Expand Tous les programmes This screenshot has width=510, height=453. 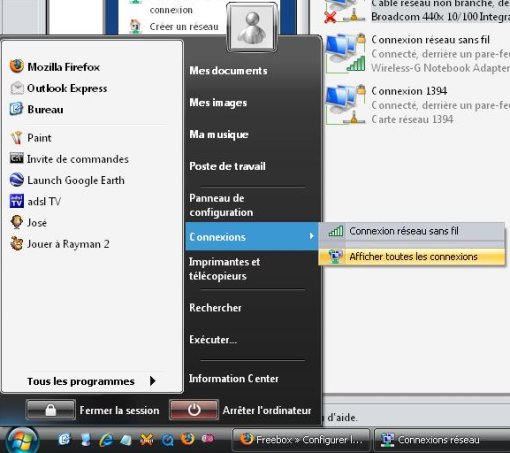(91, 381)
